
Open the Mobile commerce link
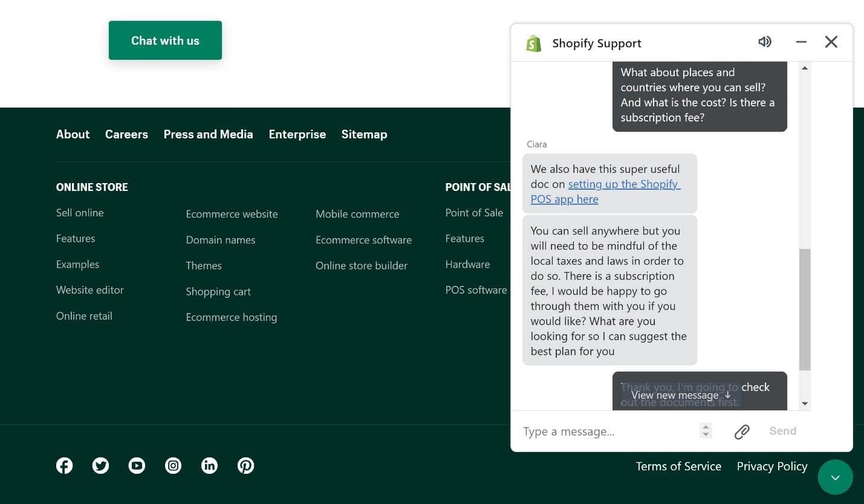pos(357,214)
